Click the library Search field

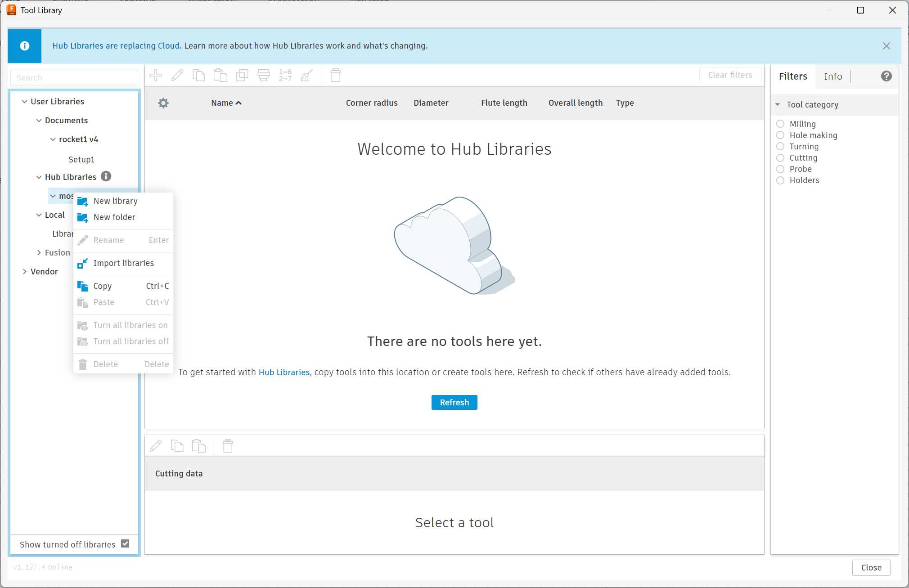click(74, 77)
